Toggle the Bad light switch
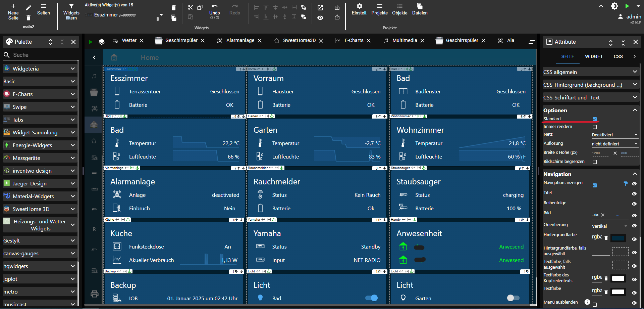This screenshot has height=309, width=644. 372,298
